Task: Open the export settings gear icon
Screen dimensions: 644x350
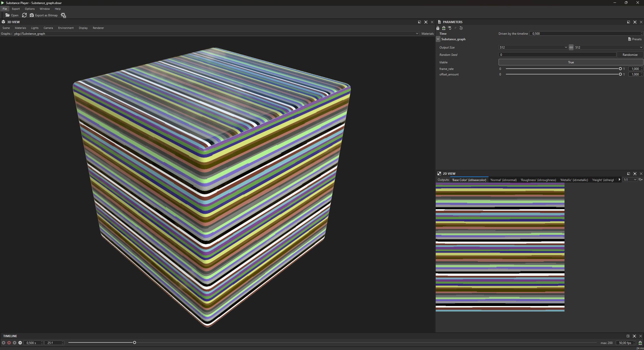Action: click(x=63, y=15)
